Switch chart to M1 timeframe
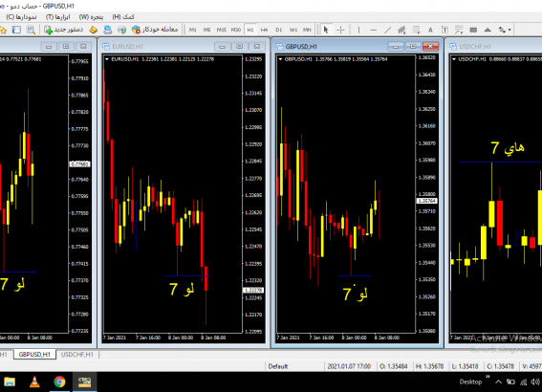The width and height of the screenshot is (542, 392). pyautogui.click(x=192, y=30)
